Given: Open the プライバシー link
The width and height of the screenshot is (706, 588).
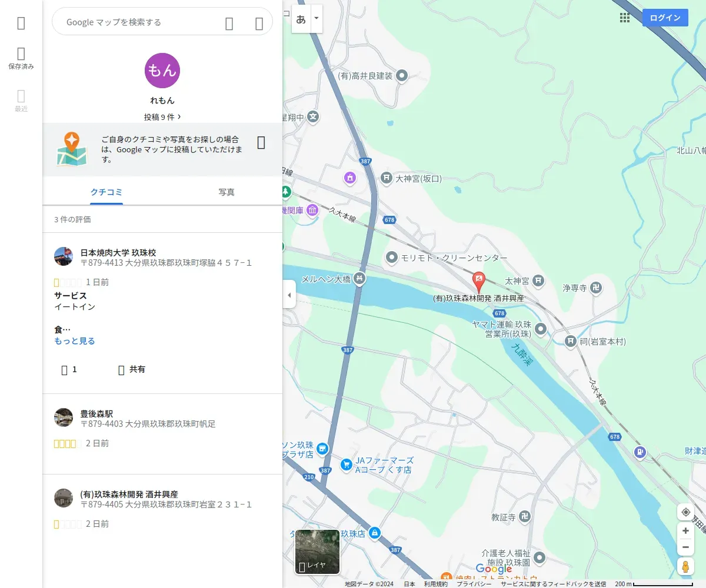Looking at the screenshot, I should click(474, 584).
